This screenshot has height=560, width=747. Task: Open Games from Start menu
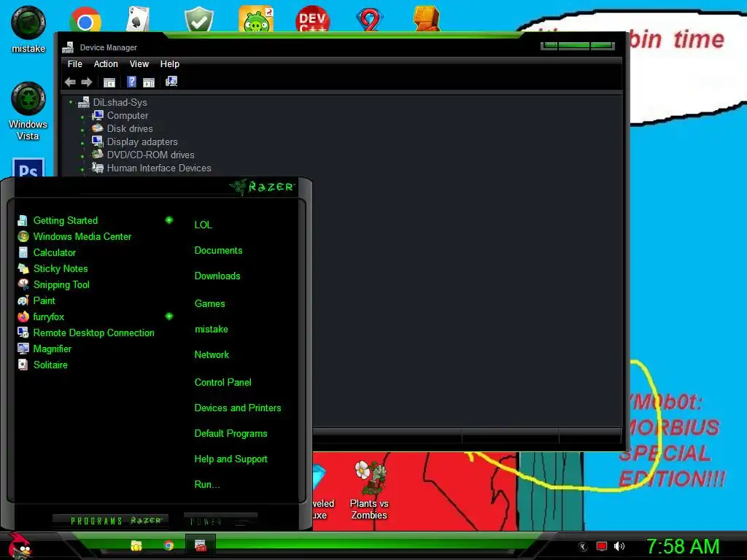(x=209, y=304)
